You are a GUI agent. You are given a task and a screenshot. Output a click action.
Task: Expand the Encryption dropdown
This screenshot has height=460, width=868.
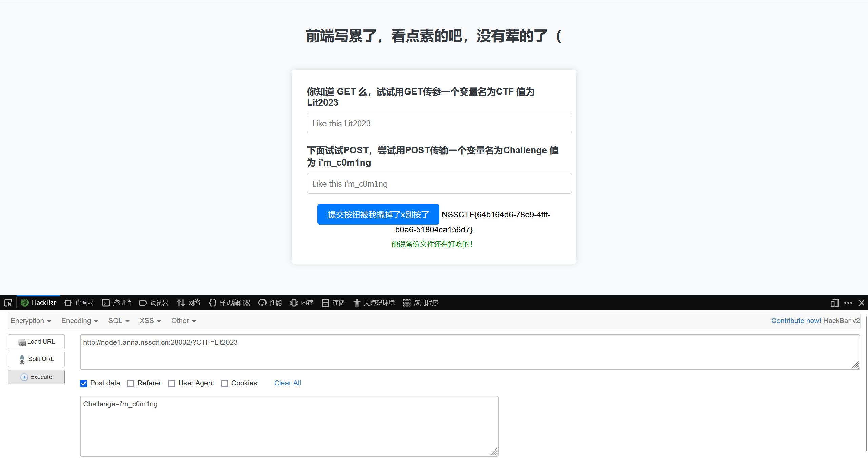[31, 321]
